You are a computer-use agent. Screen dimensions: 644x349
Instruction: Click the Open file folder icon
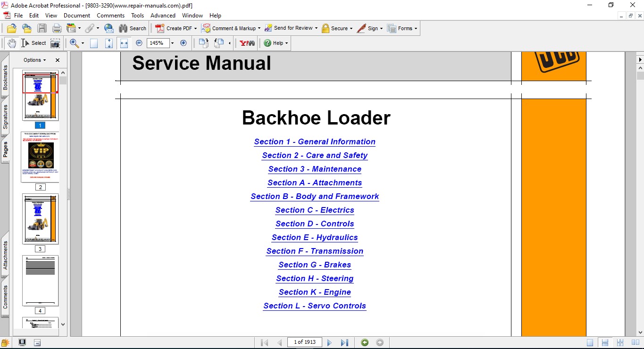tap(12, 28)
